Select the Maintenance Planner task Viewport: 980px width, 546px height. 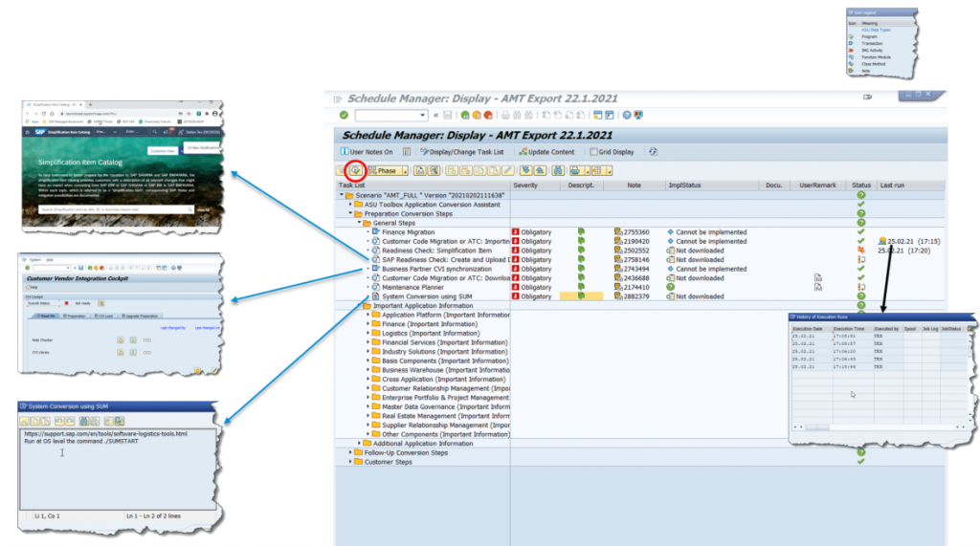412,288
